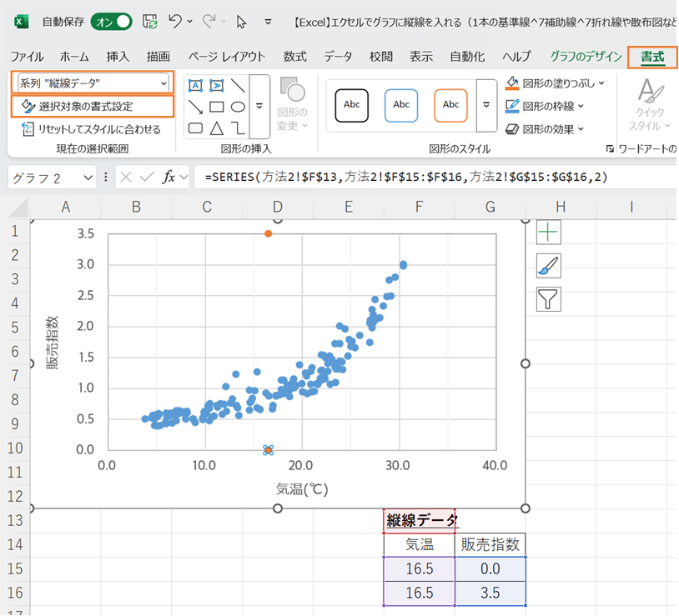Viewport: 679px width, 616px height.
Task: Click the orange data point at top
Action: point(268,233)
